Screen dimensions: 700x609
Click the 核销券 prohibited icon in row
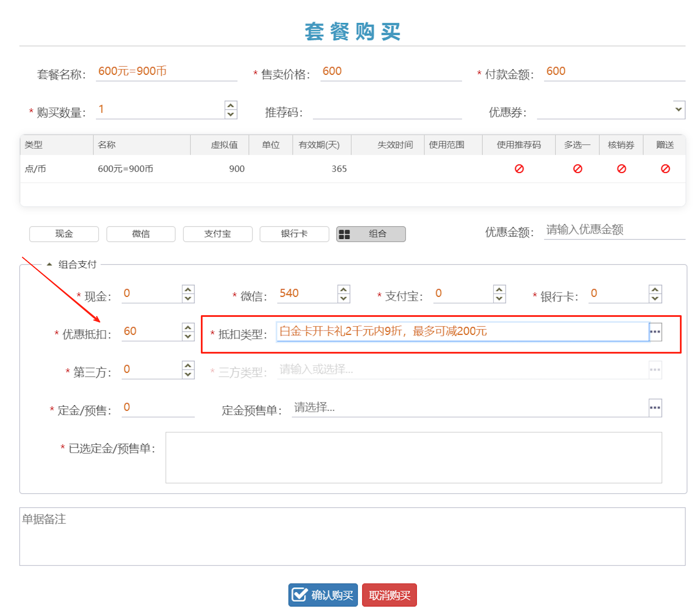tap(621, 169)
